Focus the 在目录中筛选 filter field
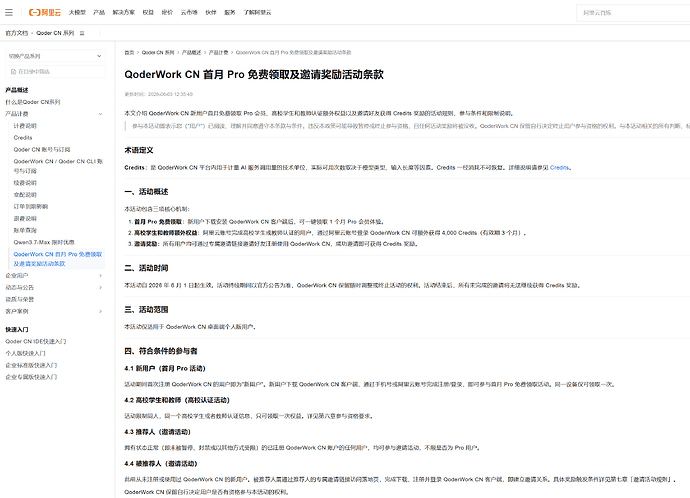Screen dimensions: 690x498 55,72
